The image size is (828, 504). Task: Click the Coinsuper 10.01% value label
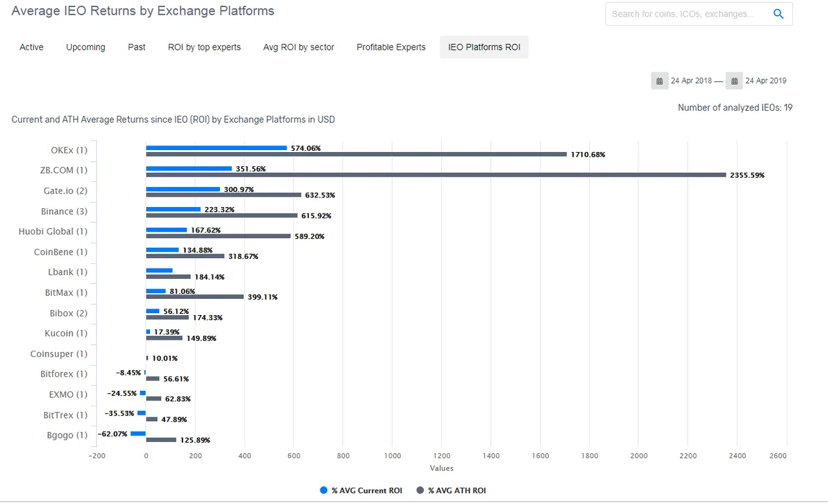coord(165,358)
